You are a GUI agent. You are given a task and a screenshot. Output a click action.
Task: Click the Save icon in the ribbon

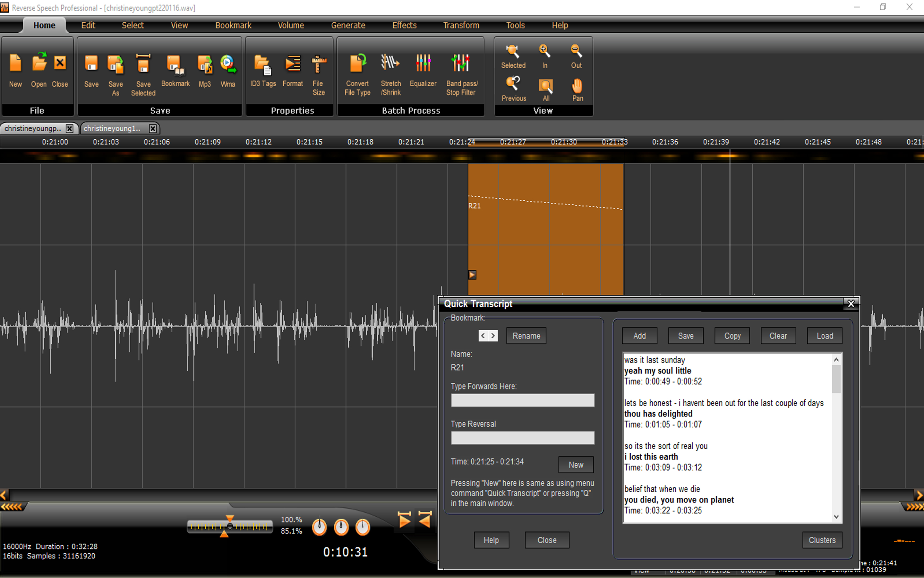pos(91,64)
